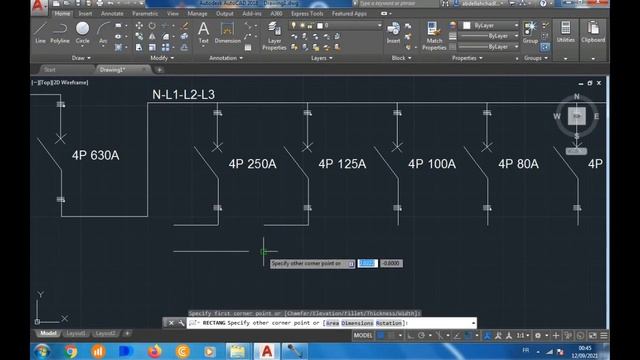
Task: Expand the Properties panel dropdown
Action: [467, 58]
